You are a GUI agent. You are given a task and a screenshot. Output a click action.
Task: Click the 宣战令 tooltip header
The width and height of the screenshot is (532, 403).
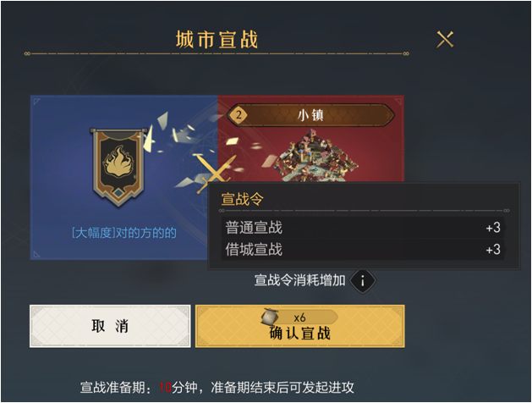(x=242, y=199)
